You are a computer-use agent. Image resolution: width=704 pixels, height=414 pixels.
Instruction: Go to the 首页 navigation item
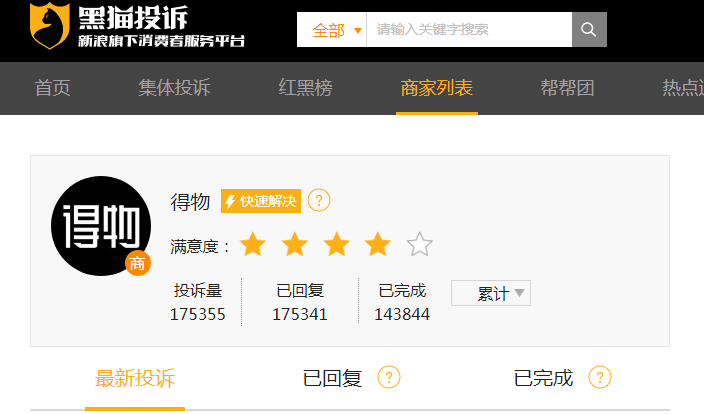click(x=53, y=88)
